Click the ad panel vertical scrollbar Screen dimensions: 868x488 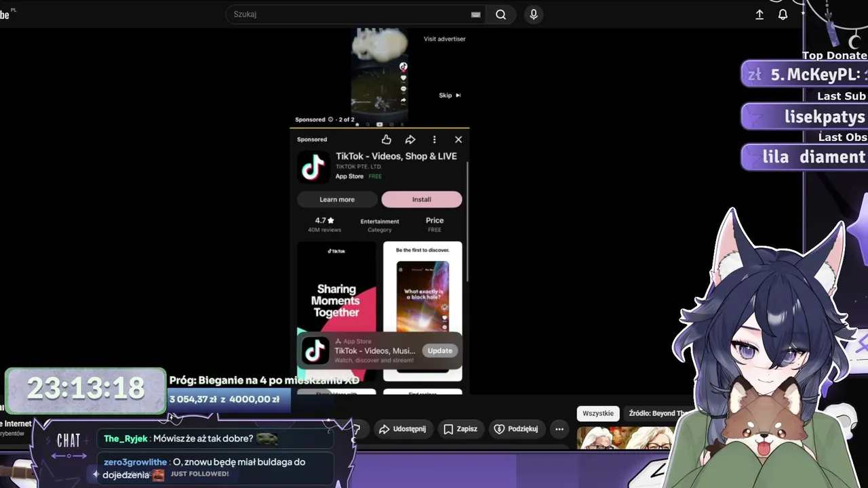pos(467,222)
